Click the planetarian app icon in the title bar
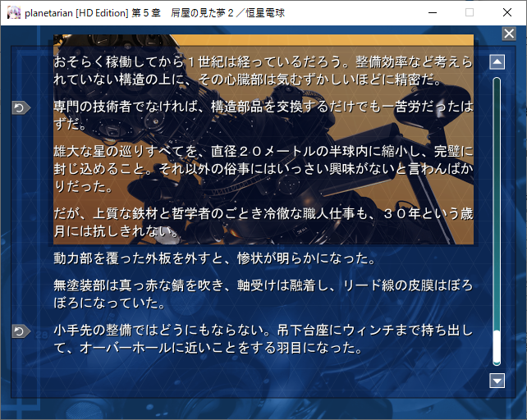The width and height of the screenshot is (527, 420). [x=14, y=13]
